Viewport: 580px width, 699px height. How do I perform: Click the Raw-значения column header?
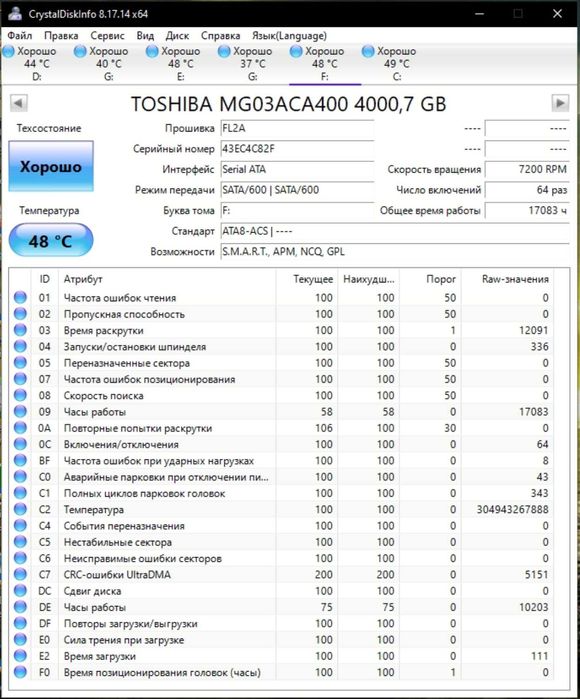507,279
